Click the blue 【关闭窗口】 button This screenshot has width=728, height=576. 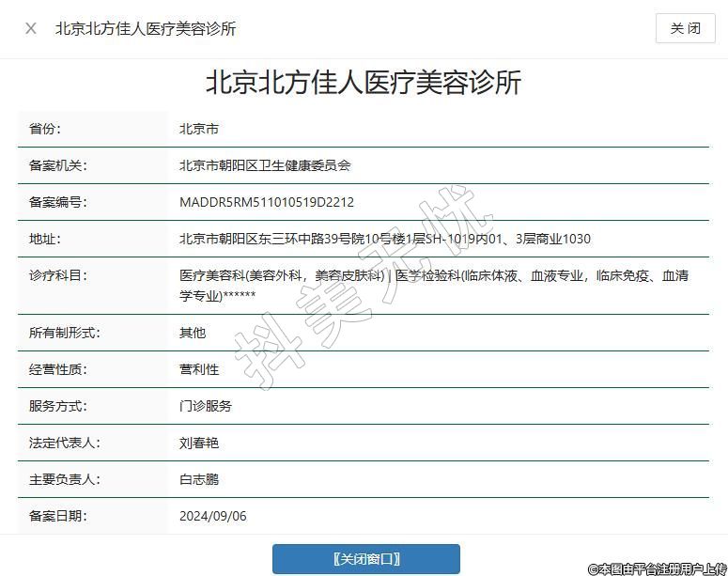pos(366,559)
